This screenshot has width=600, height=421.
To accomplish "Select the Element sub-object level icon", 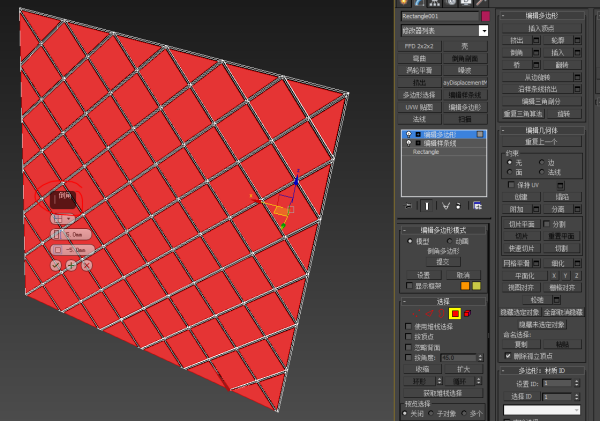I will click(x=469, y=314).
